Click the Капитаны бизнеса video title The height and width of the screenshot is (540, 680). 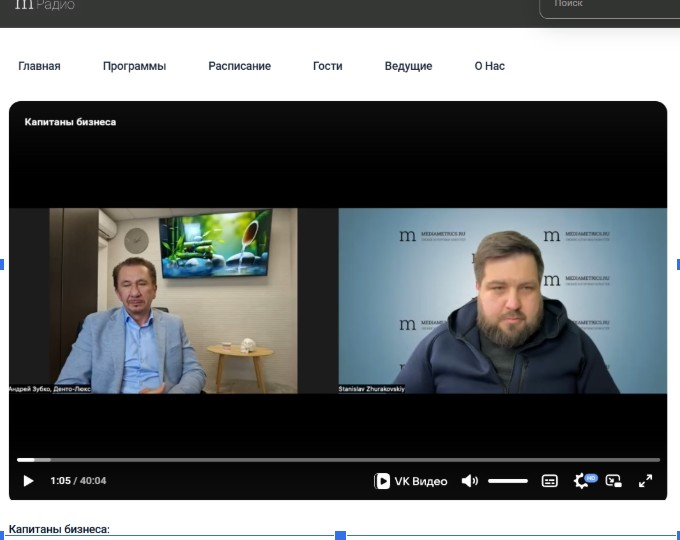pos(70,122)
